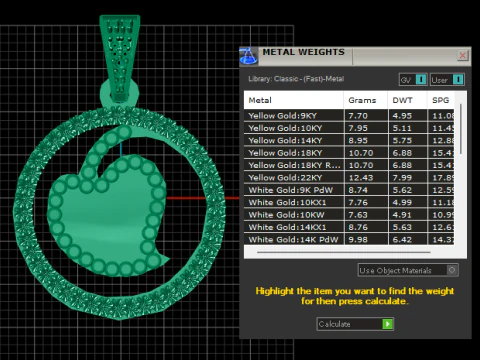Screen dimensions: 480x360
Task: Select the White Gold:14KX1 row
Action: [349, 227]
